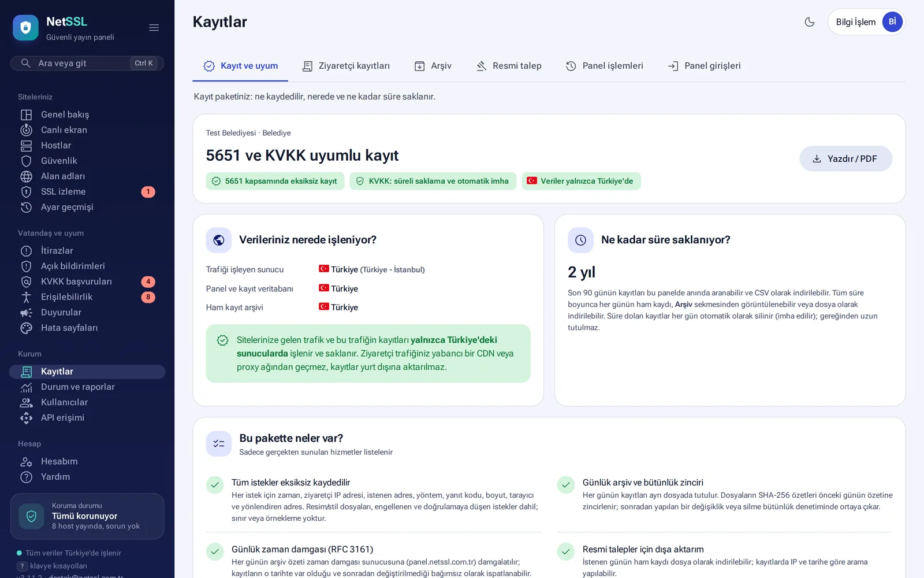This screenshot has height=578, width=924.
Task: Open Kullanıcılar page
Action: [x=87, y=402]
